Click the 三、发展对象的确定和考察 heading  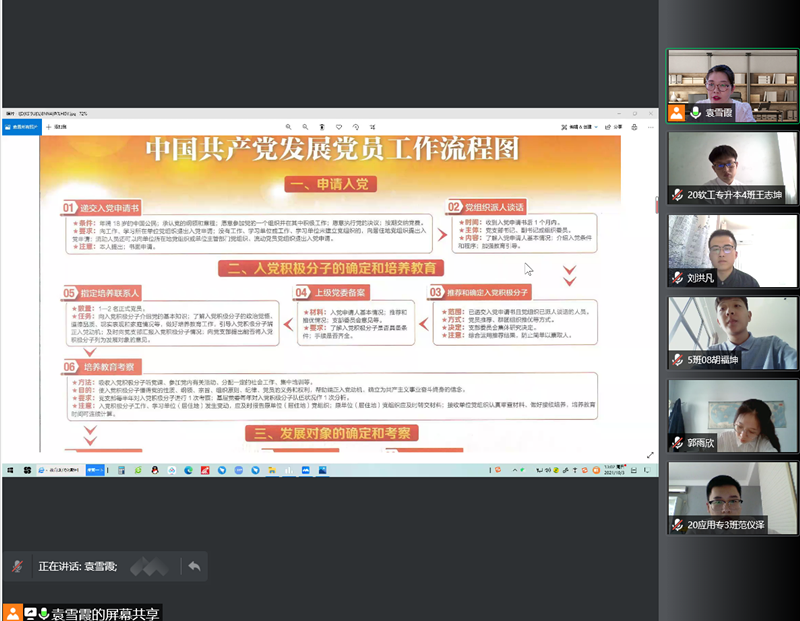[332, 433]
